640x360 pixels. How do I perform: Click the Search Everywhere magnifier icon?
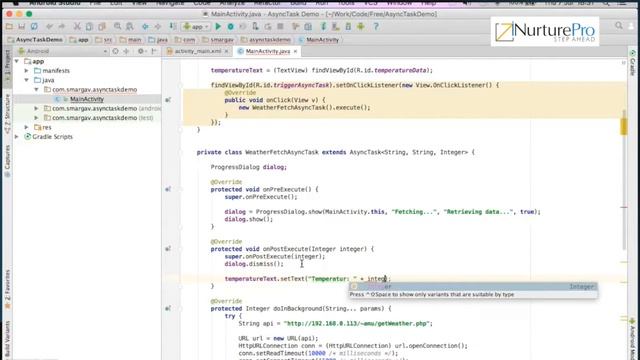click(619, 26)
